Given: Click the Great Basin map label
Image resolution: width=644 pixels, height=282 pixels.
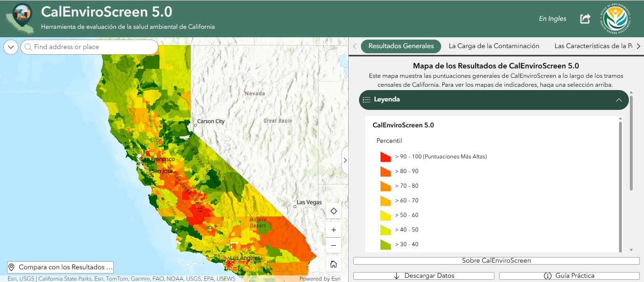Looking at the screenshot, I should (x=277, y=121).
